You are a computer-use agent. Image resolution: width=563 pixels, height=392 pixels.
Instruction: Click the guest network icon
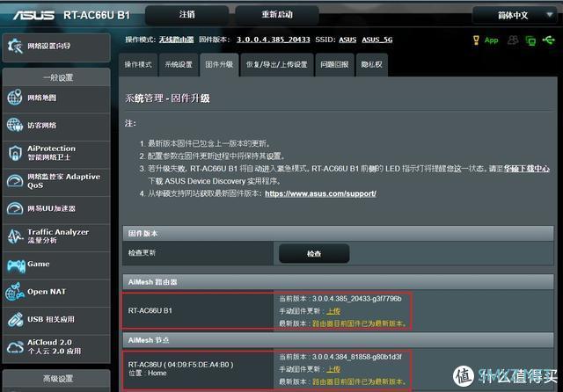pos(15,125)
